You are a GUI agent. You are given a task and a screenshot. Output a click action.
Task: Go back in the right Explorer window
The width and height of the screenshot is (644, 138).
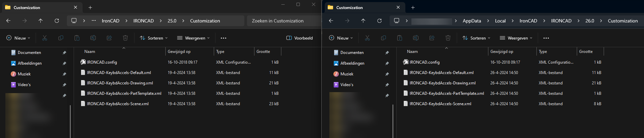coord(331,21)
